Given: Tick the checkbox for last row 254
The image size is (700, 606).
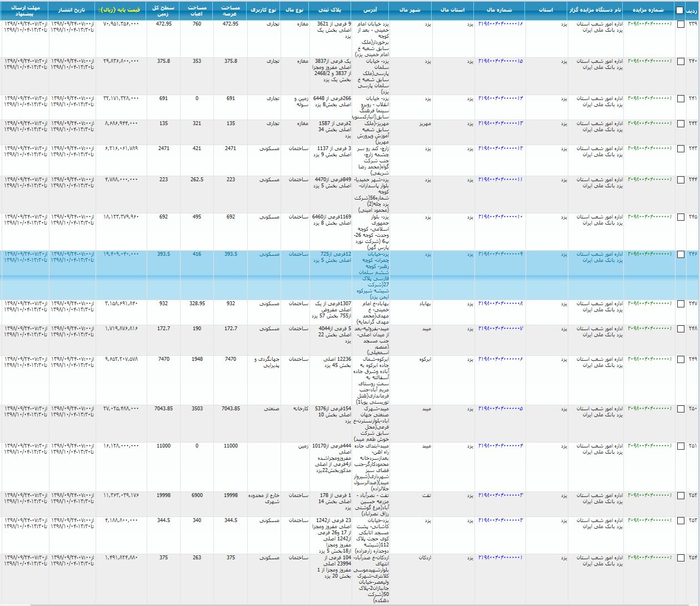Looking at the screenshot, I should coord(680,558).
